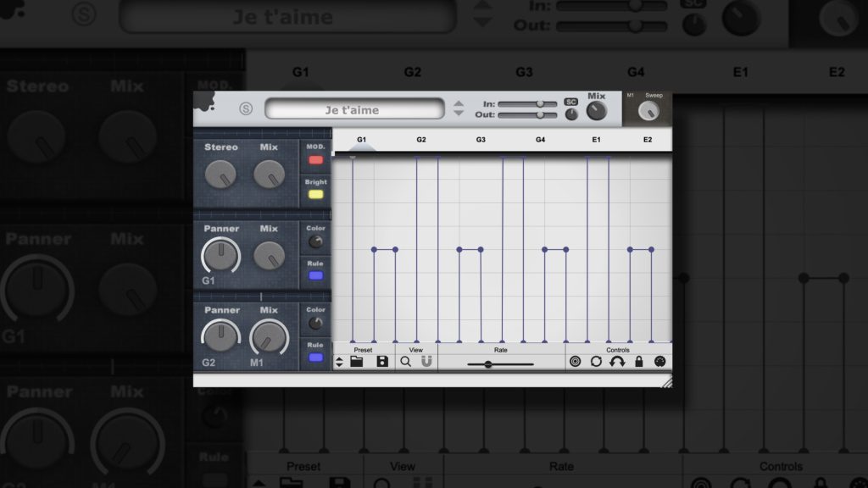Toggle the snap magnet tool
This screenshot has height=488, width=868.
[x=426, y=362]
